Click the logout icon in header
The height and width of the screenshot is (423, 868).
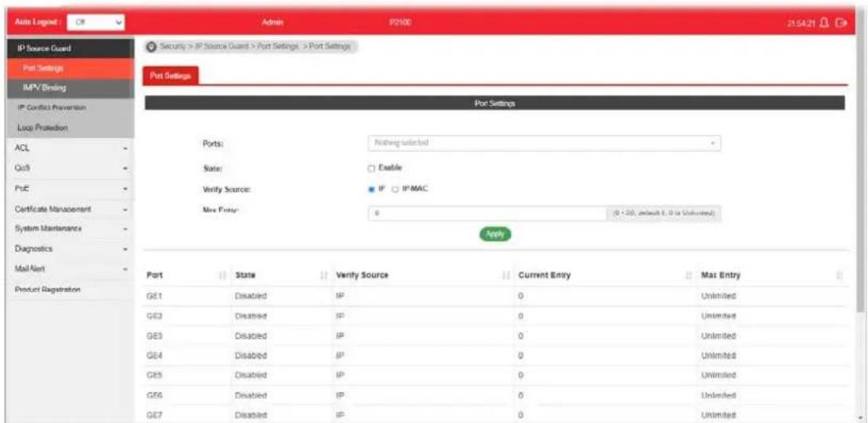[x=843, y=22]
